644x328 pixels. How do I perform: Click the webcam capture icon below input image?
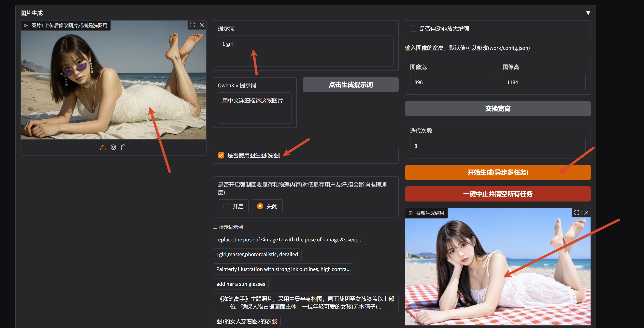point(113,147)
